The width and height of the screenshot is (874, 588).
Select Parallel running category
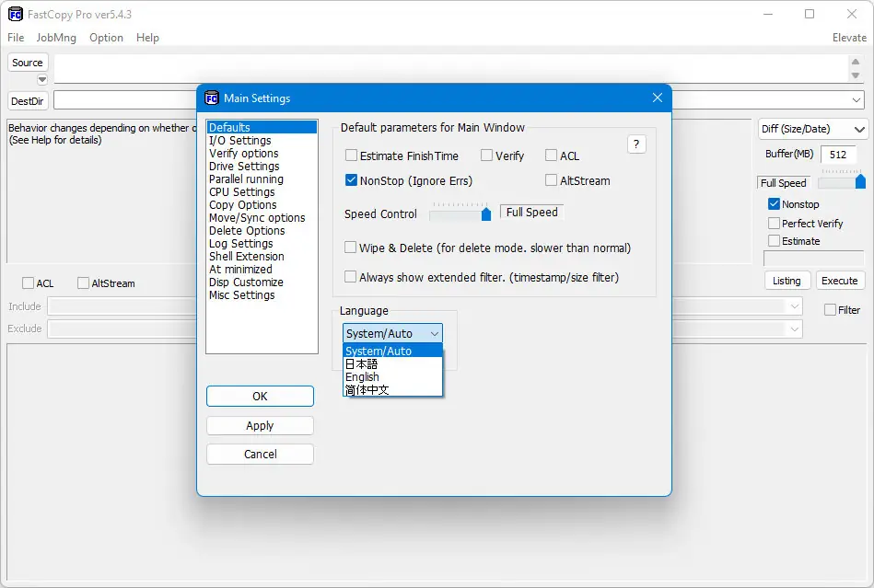click(x=262, y=179)
